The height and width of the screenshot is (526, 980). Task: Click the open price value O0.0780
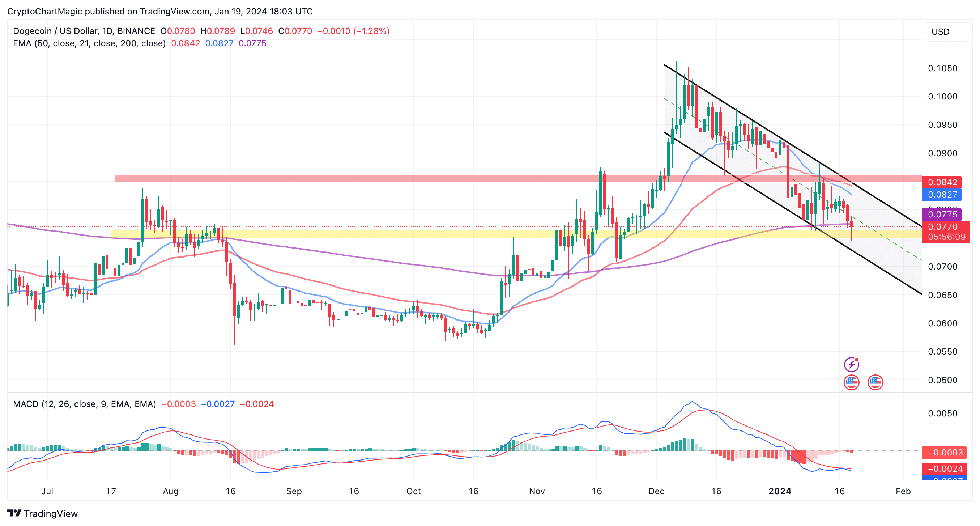[178, 31]
